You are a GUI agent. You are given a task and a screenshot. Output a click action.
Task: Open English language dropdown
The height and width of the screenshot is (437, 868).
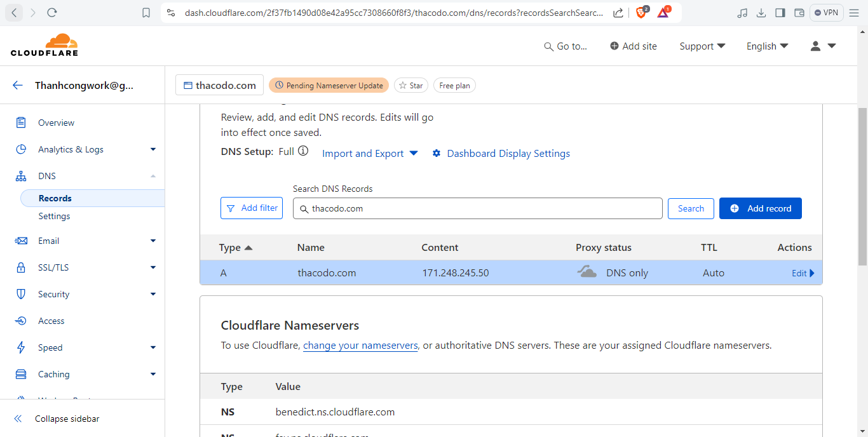click(767, 46)
